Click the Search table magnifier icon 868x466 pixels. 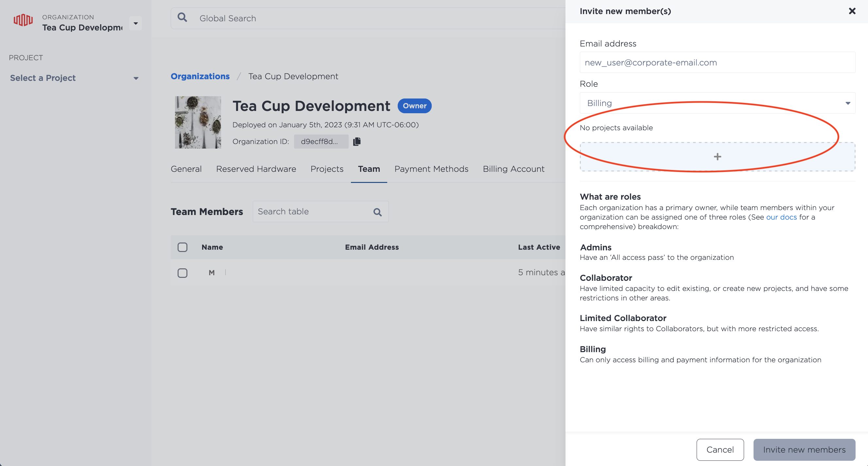(377, 212)
